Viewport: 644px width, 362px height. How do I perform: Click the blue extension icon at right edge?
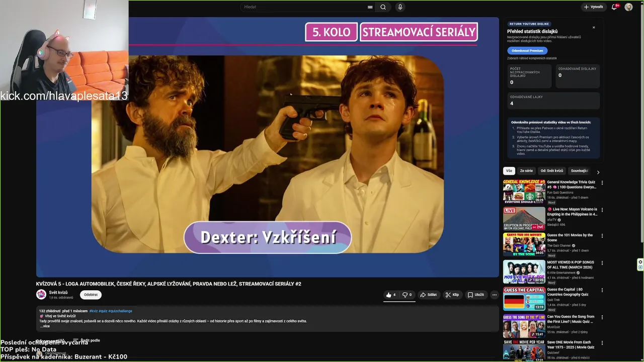point(640,267)
